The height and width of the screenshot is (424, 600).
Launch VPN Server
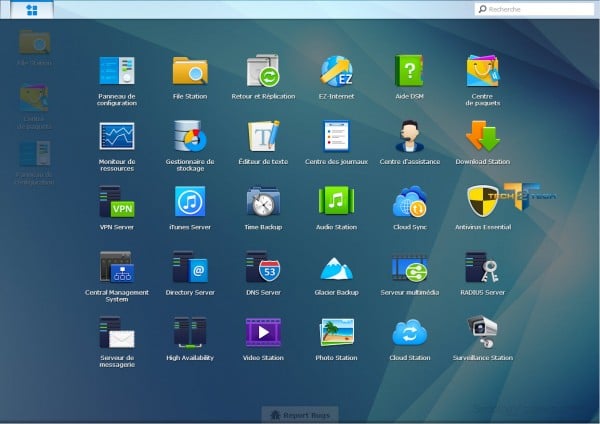[117, 202]
